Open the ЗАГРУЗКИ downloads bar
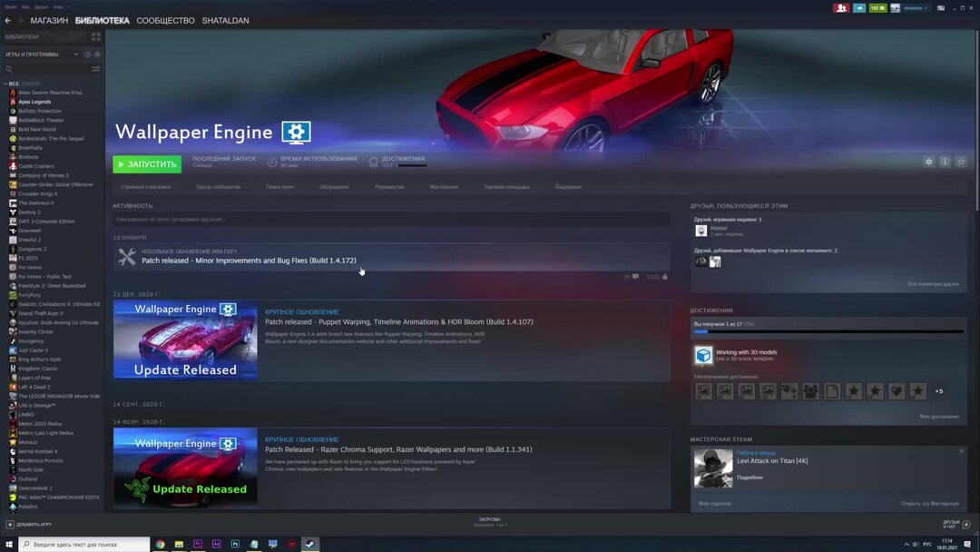This screenshot has height=552, width=980. click(489, 522)
